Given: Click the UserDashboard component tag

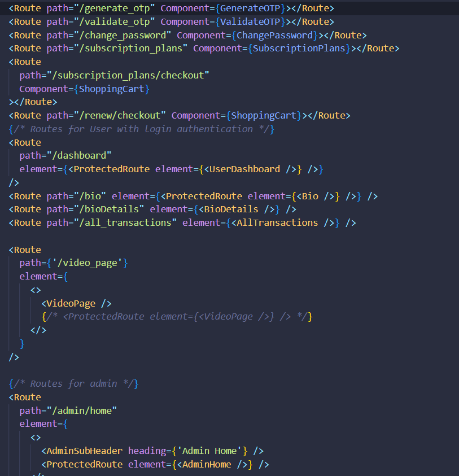Looking at the screenshot, I should [x=247, y=169].
